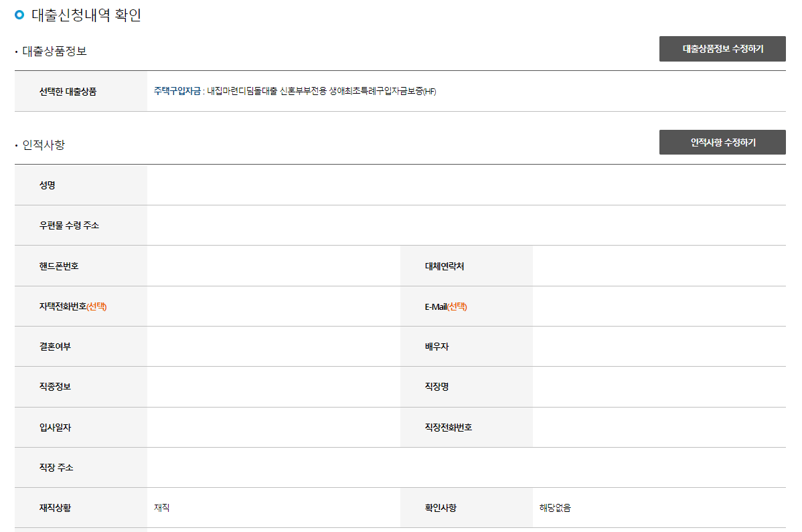802x532 pixels.
Task: Click the 재직 value
Action: pos(161,507)
